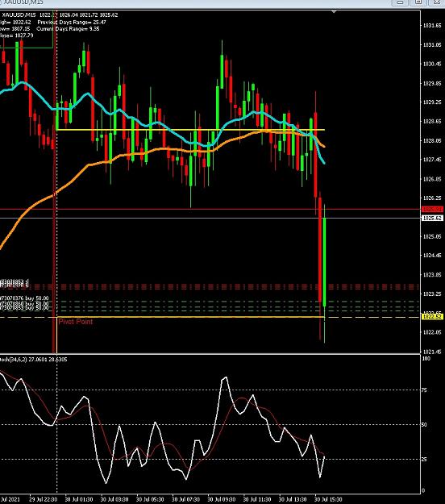Click the yellow 1822.52 pivot price label
Screen dimensions: 445x504
tap(432, 317)
